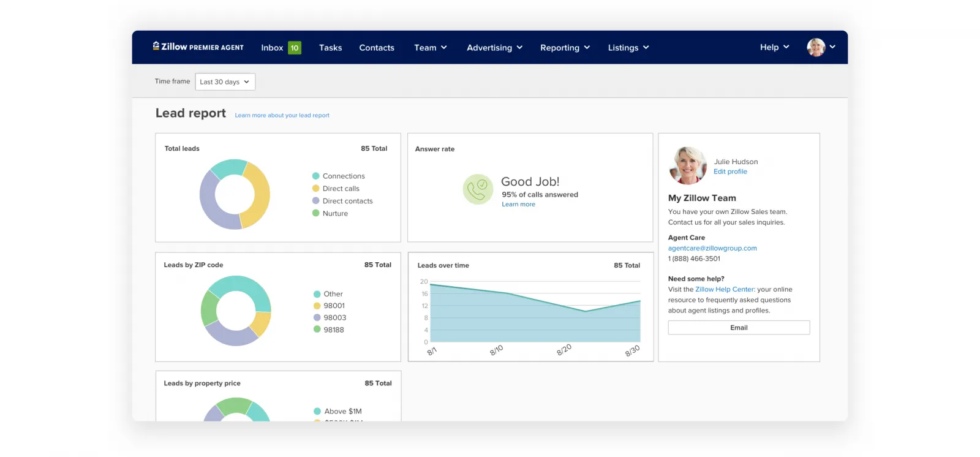The height and width of the screenshot is (457, 980).
Task: Click the Direct calls legend dot
Action: [316, 189]
